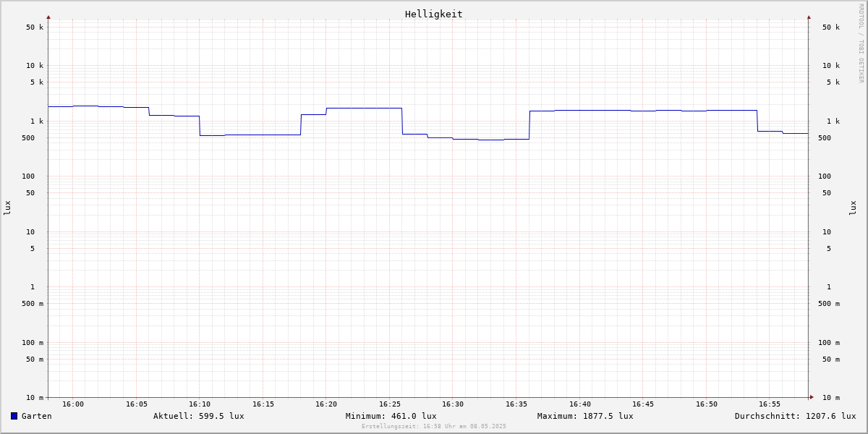This screenshot has width=868, height=434.
Task: Click the 100 label on the right axis
Action: pos(825,176)
